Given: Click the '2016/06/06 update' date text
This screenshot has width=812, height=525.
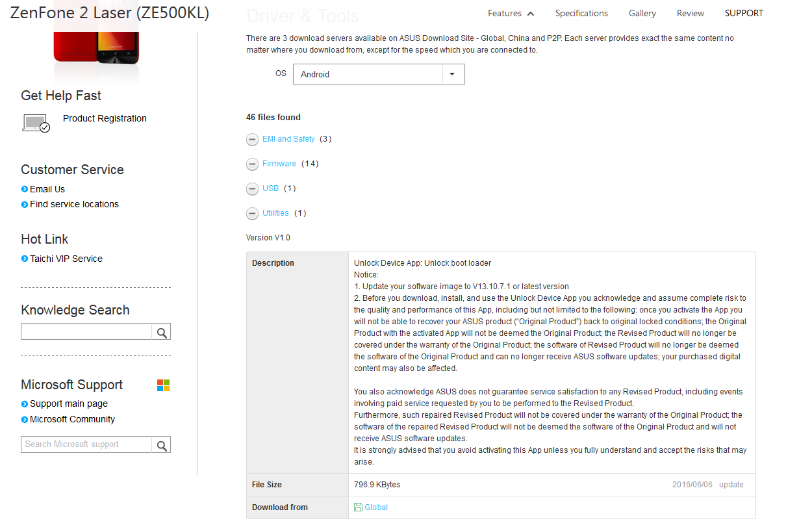Looking at the screenshot, I should (x=708, y=485).
